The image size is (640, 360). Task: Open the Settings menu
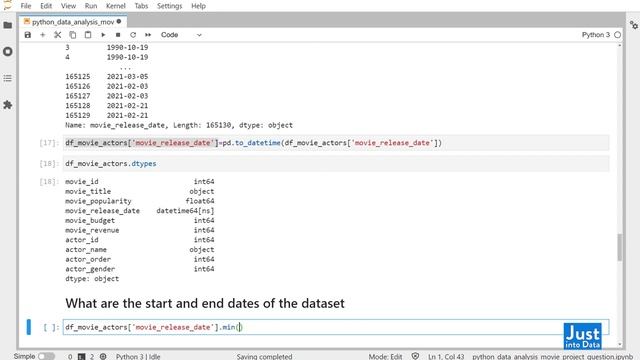click(x=169, y=6)
